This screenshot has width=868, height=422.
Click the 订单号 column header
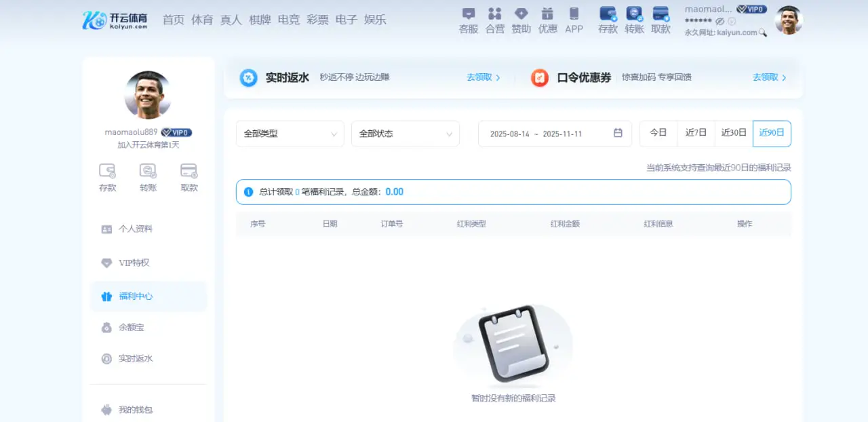[392, 224]
